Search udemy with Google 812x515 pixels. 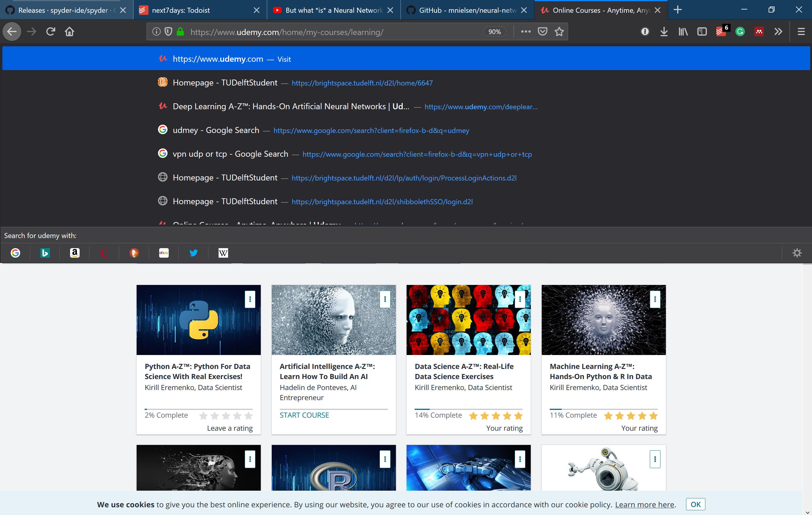(x=15, y=253)
